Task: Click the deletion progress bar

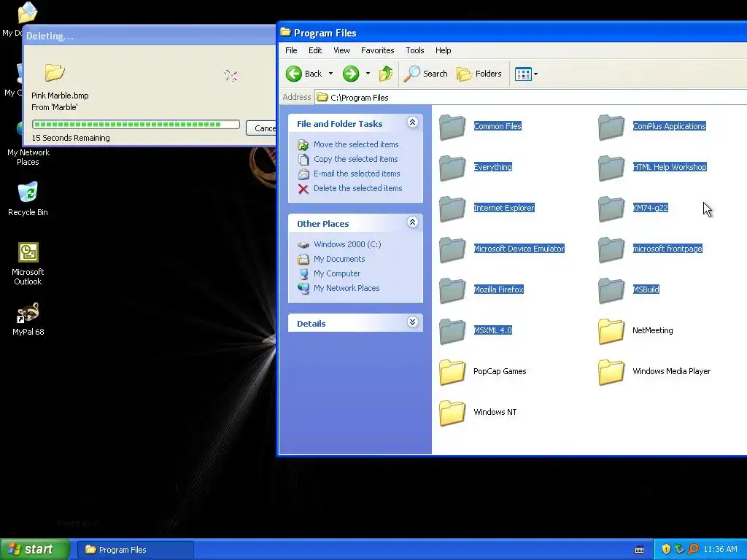Action: pos(136,125)
